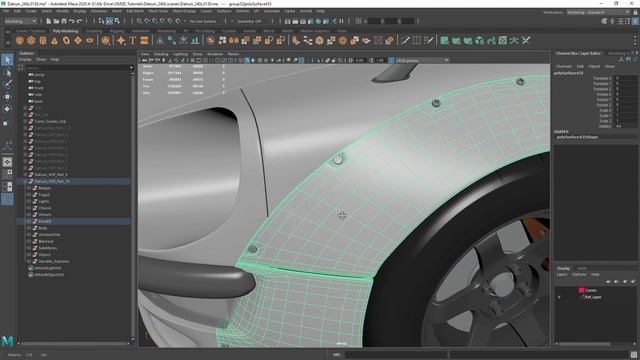Open the Modeling menu set dropdown

tap(20, 21)
